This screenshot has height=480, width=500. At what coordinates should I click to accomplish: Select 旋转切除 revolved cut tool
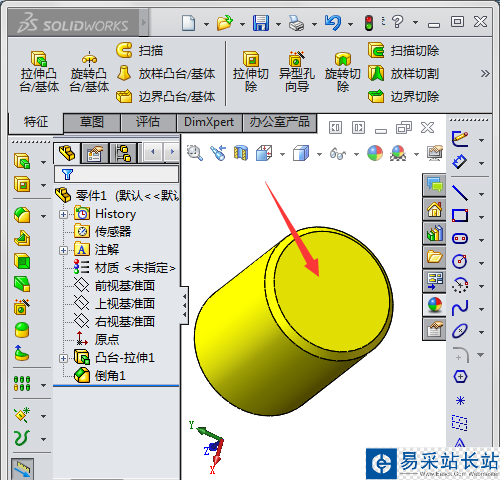pyautogui.click(x=343, y=72)
